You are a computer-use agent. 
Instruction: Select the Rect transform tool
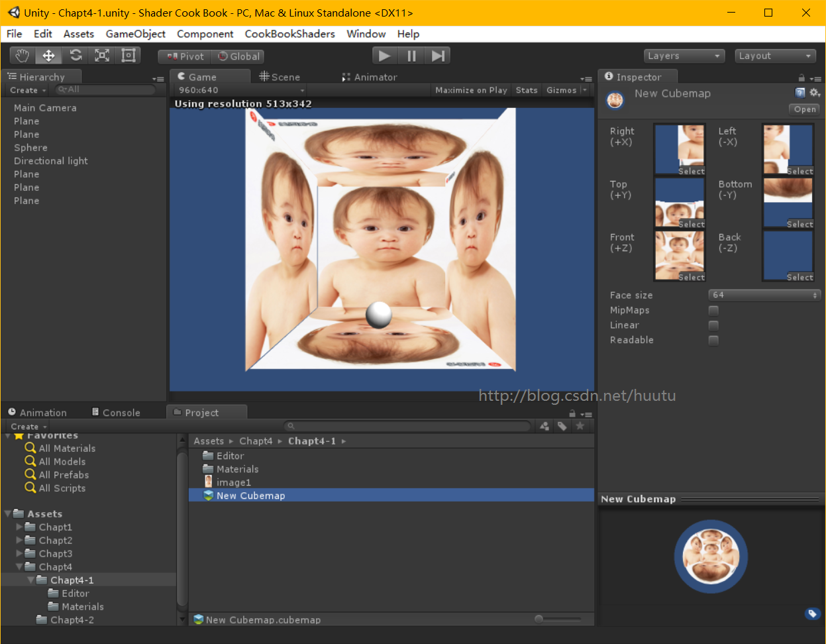click(129, 56)
